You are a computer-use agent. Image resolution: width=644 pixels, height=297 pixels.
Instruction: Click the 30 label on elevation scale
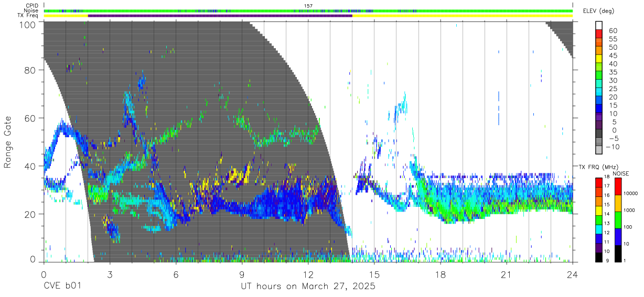click(613, 80)
